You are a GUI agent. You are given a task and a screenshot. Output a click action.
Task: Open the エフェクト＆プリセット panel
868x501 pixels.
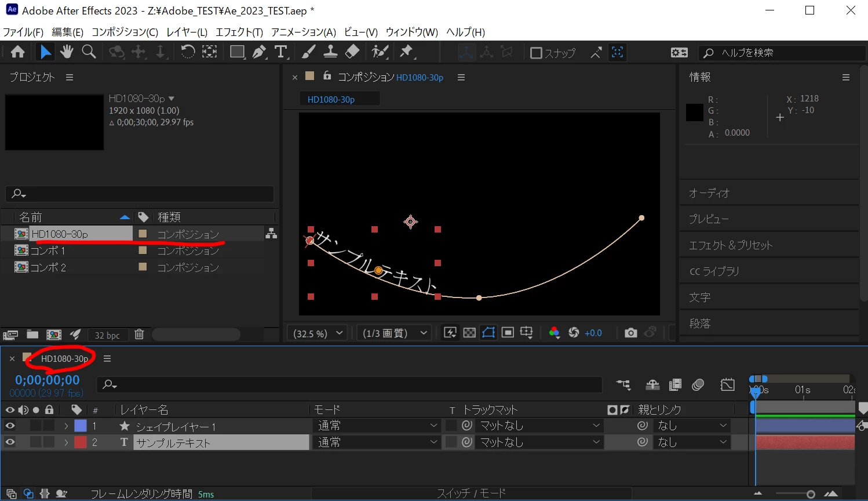[731, 245]
